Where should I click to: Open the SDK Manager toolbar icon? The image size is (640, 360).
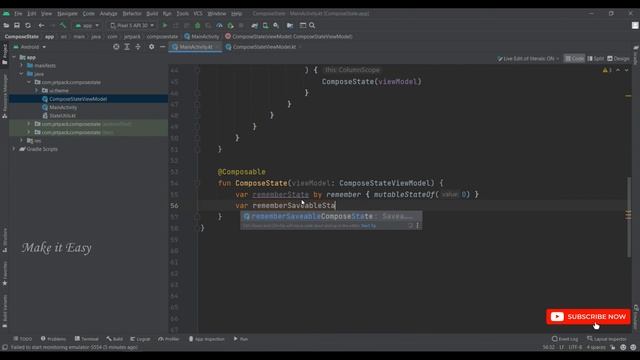pos(276,25)
